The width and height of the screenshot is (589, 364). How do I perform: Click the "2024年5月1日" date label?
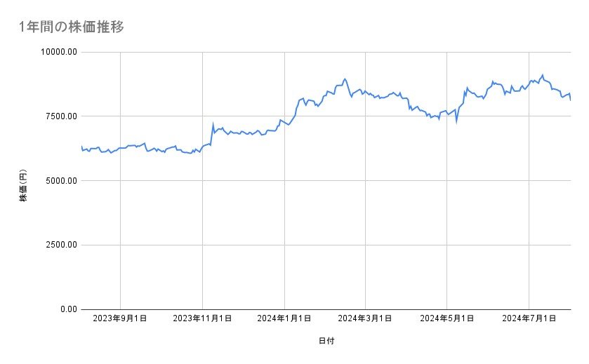click(446, 318)
